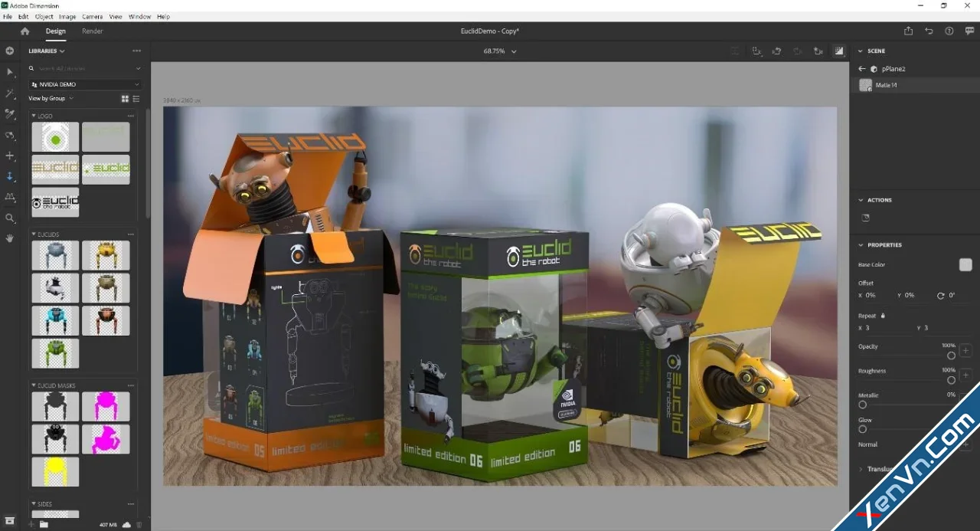
Task: Click the rotation icon next to offset
Action: click(941, 295)
